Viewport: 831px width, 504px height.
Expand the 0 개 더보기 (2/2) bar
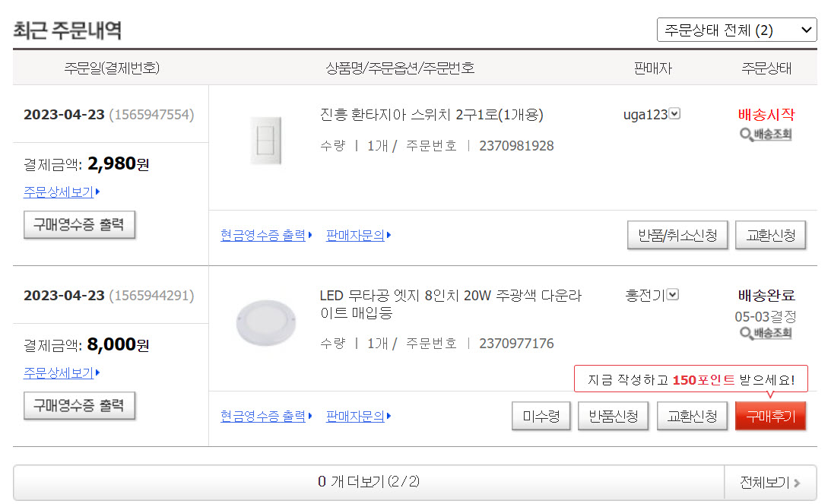coord(369,482)
